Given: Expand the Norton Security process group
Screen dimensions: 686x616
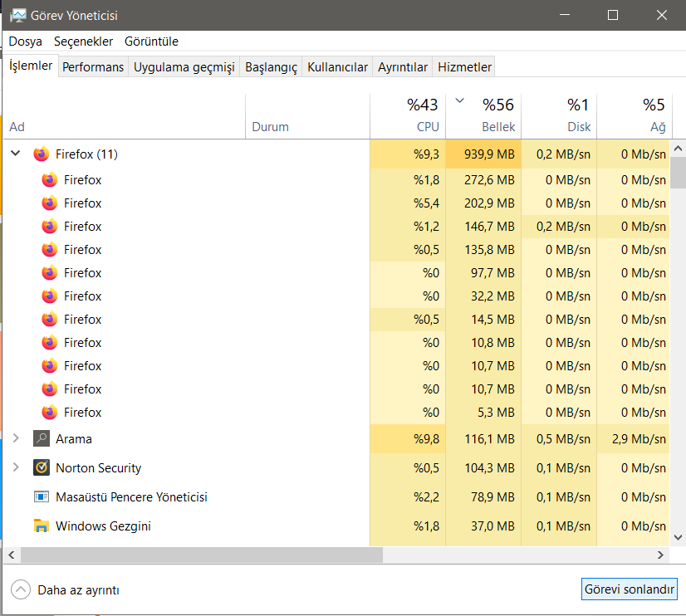Looking at the screenshot, I should (x=16, y=467).
